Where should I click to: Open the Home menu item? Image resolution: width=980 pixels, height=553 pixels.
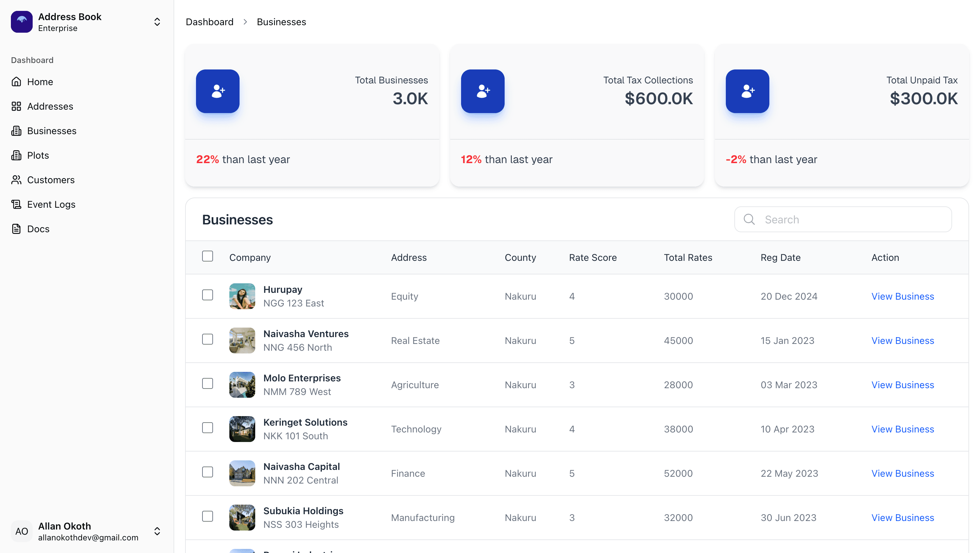click(87, 82)
